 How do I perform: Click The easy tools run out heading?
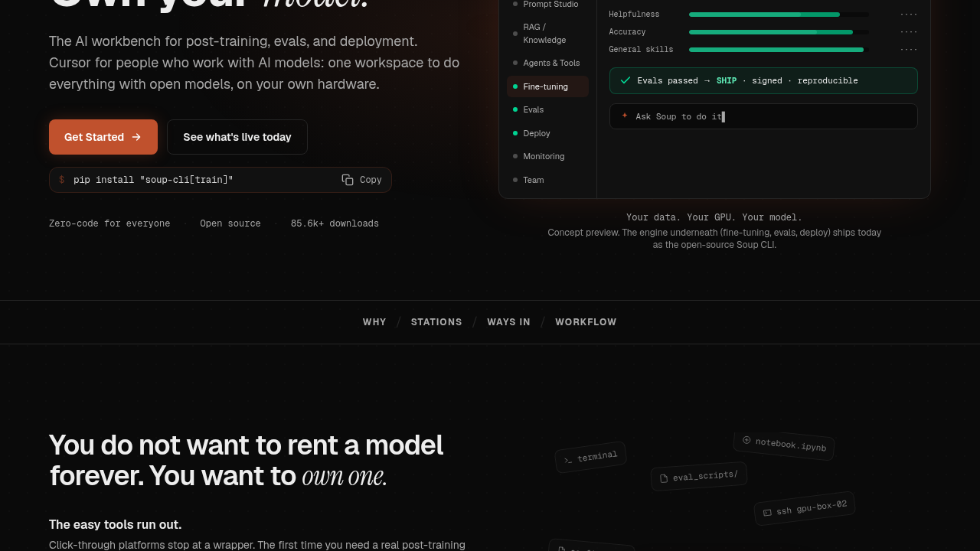click(x=116, y=524)
